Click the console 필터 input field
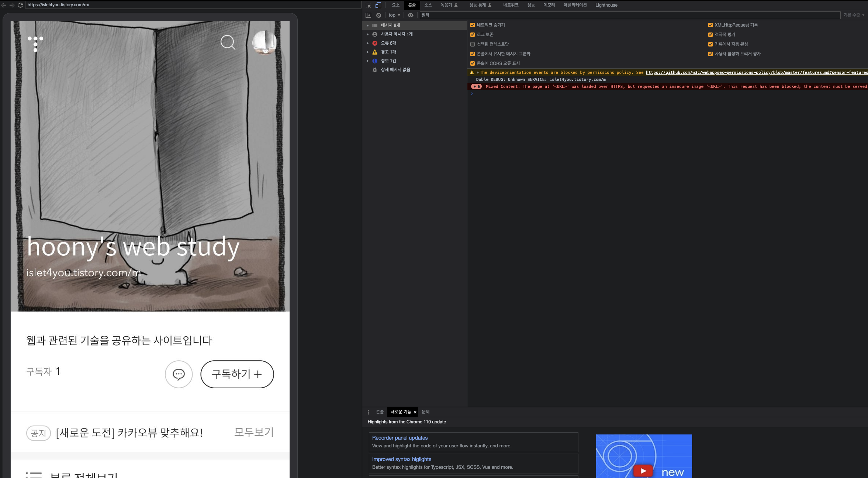Image resolution: width=868 pixels, height=478 pixels. point(627,15)
